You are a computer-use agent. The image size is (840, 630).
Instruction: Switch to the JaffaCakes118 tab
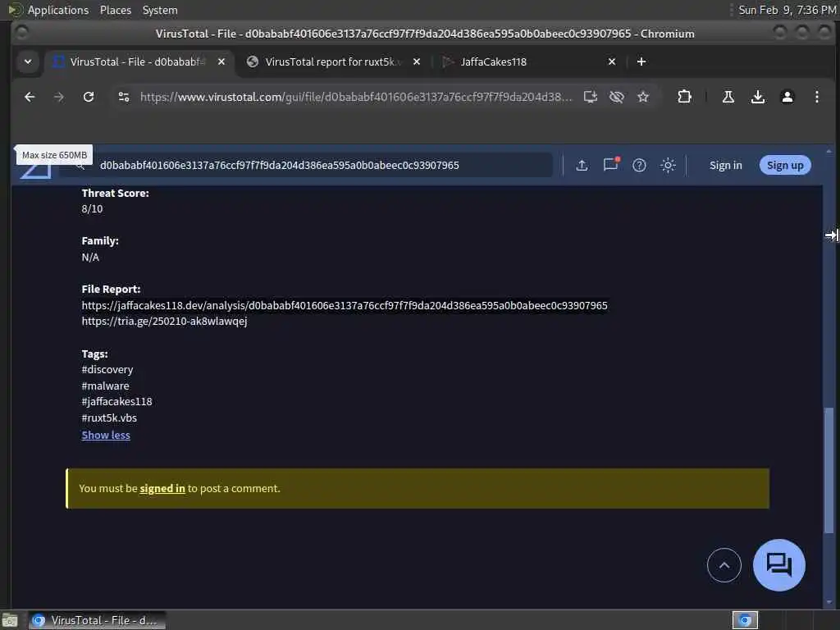[493, 62]
